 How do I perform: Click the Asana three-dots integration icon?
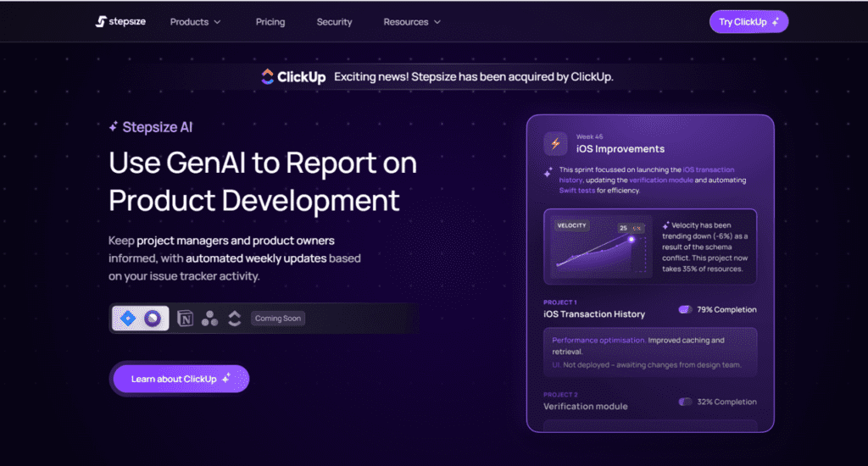209,319
